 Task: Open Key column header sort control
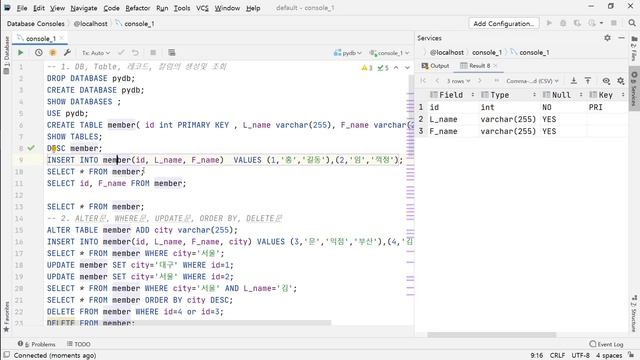point(623,95)
